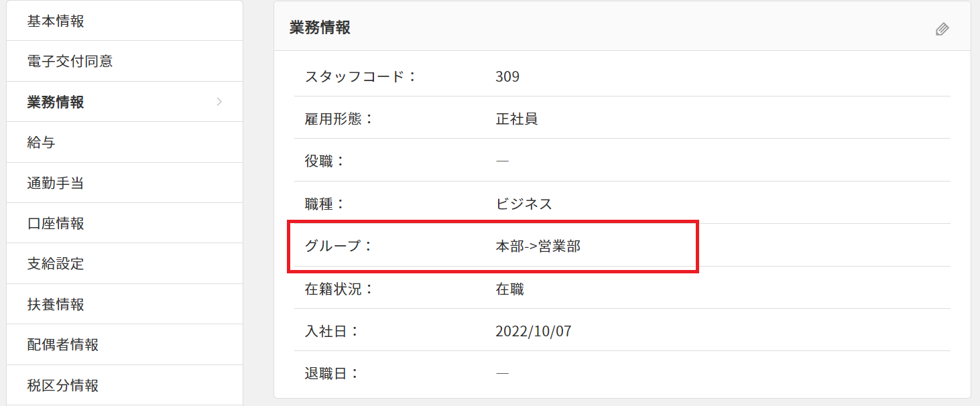Image resolution: width=980 pixels, height=406 pixels.
Task: Select the 口座情報 sidebar item
Action: [x=56, y=223]
